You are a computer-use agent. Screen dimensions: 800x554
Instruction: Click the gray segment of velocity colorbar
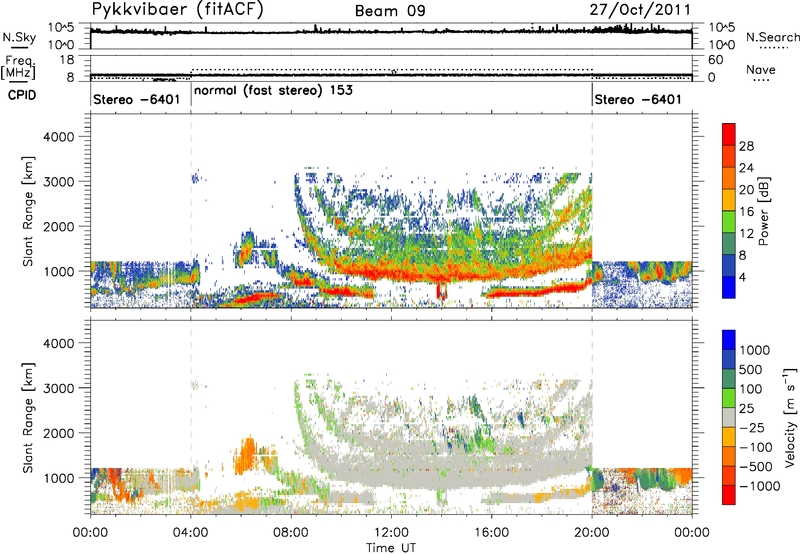729,418
